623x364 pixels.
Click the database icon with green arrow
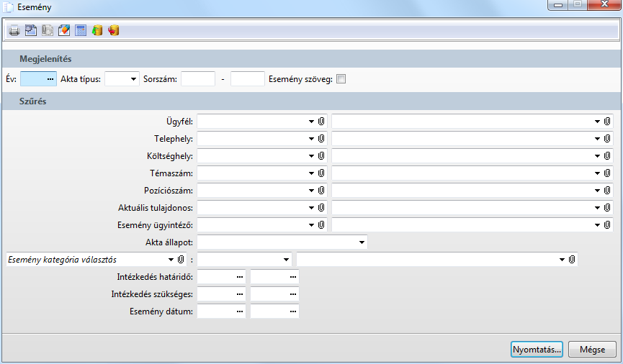pos(97,30)
